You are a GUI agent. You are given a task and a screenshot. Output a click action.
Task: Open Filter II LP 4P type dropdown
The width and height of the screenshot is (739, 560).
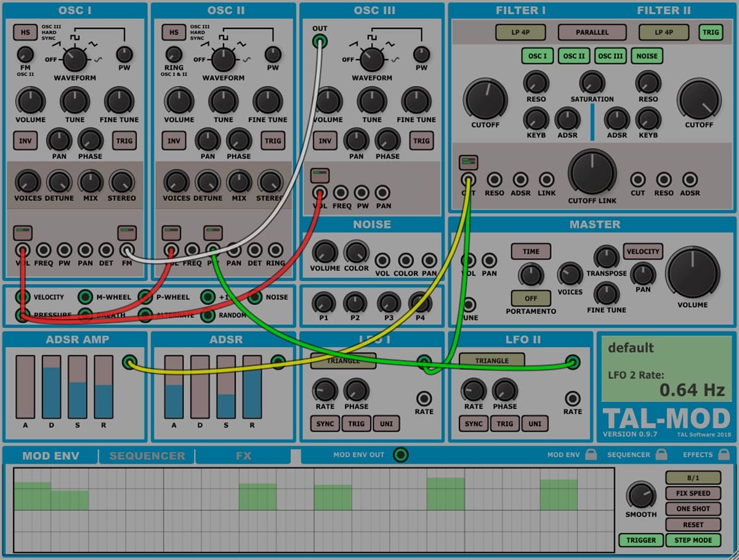click(x=664, y=33)
